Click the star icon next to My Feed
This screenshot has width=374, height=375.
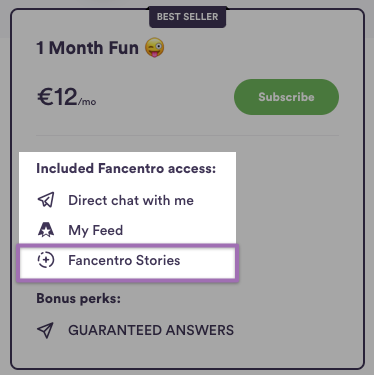[46, 230]
